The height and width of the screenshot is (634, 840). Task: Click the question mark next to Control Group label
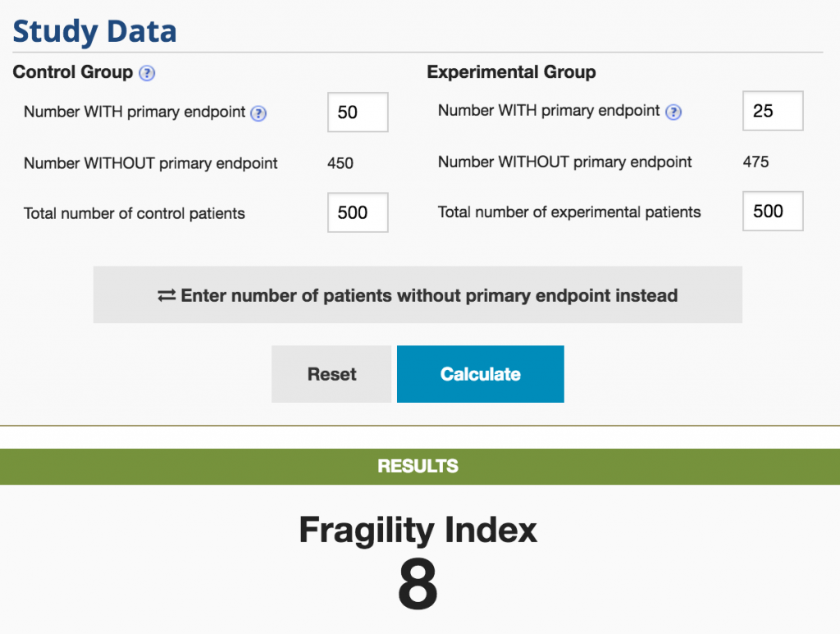point(146,74)
